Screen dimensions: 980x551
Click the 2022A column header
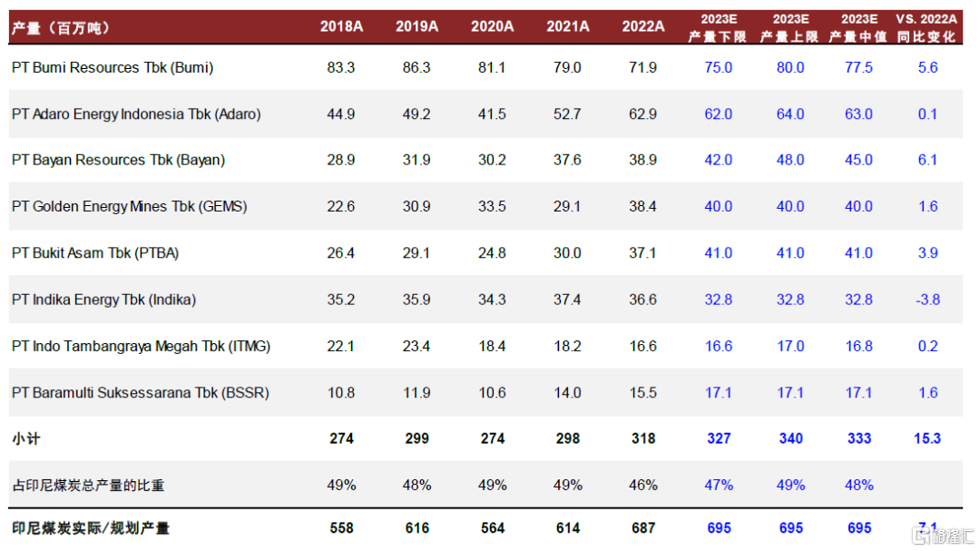click(643, 27)
